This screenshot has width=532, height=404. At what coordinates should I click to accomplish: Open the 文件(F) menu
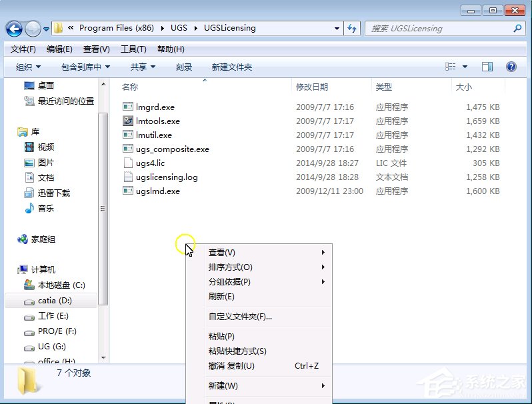pyautogui.click(x=23, y=49)
